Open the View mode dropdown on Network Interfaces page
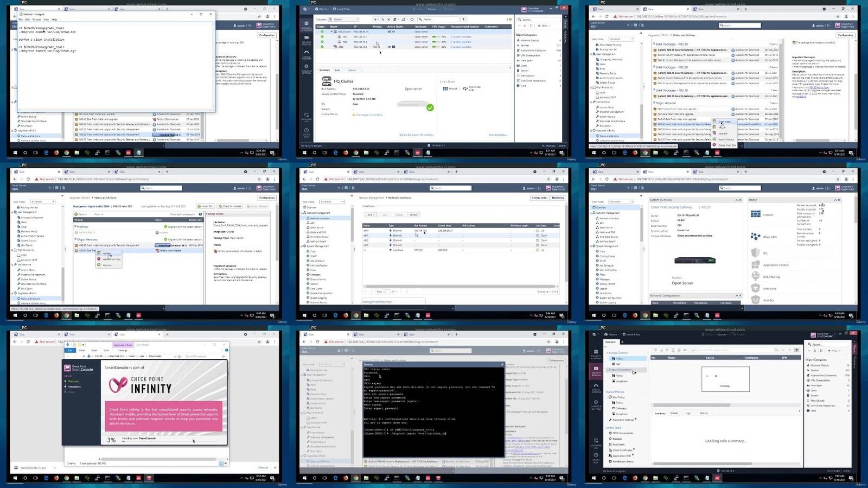 point(331,201)
